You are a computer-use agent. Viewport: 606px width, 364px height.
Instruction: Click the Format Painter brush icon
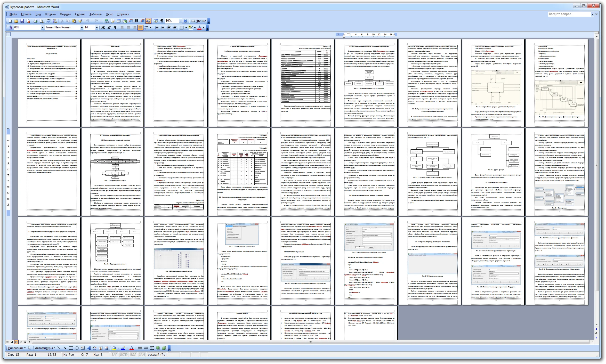tap(80, 21)
